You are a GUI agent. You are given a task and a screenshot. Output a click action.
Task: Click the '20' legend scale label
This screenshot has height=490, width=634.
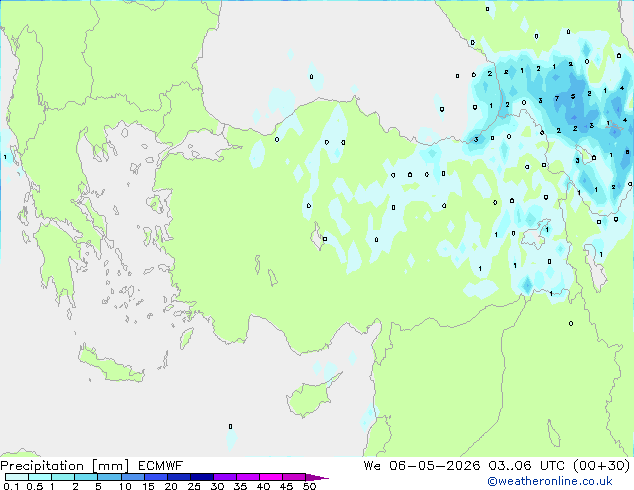tap(171, 486)
